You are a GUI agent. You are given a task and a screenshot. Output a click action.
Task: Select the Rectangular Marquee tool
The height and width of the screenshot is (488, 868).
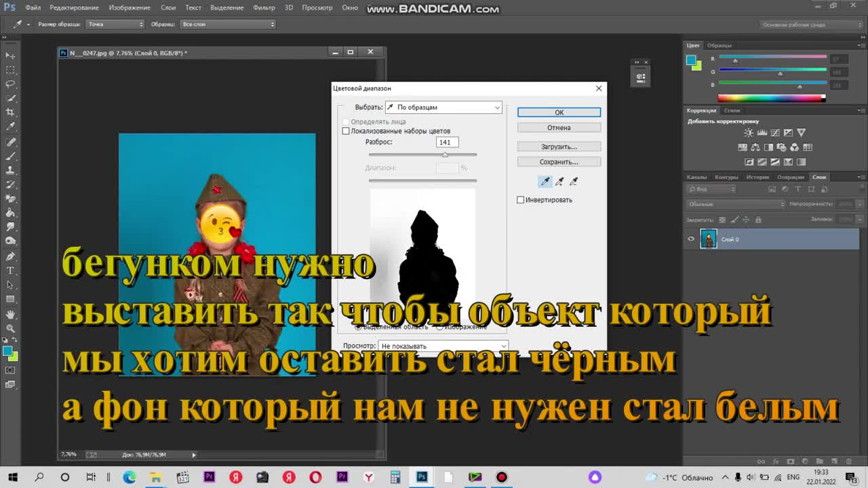[10, 70]
